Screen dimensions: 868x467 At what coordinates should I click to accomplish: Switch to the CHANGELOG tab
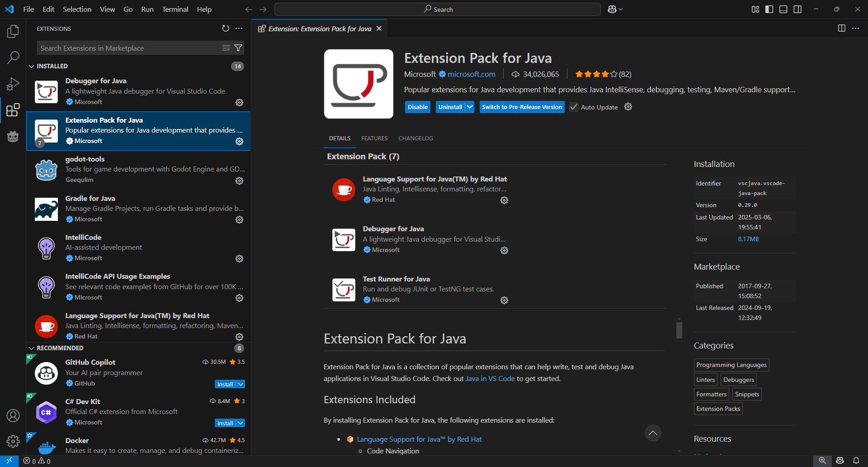coord(415,138)
